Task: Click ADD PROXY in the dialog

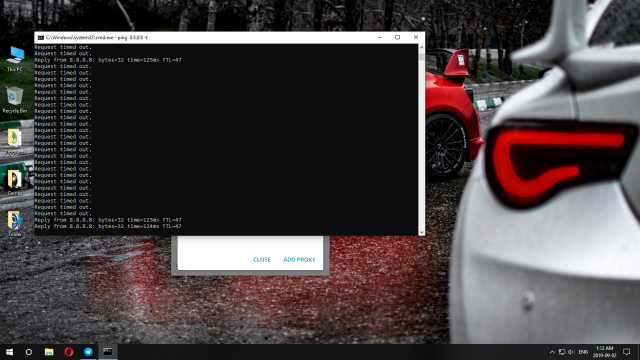Action: tap(299, 260)
